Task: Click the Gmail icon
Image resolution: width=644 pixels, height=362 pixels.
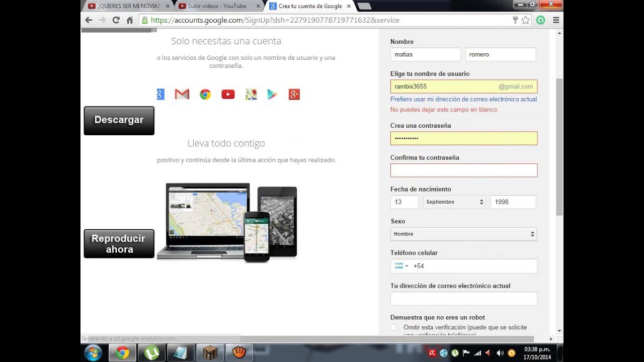Action: tap(182, 94)
